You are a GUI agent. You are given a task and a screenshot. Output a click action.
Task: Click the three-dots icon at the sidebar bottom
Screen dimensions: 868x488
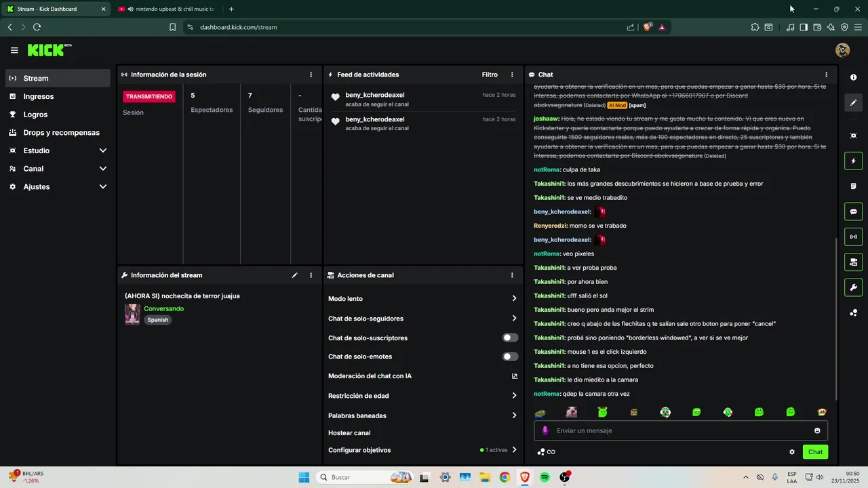coord(853,312)
